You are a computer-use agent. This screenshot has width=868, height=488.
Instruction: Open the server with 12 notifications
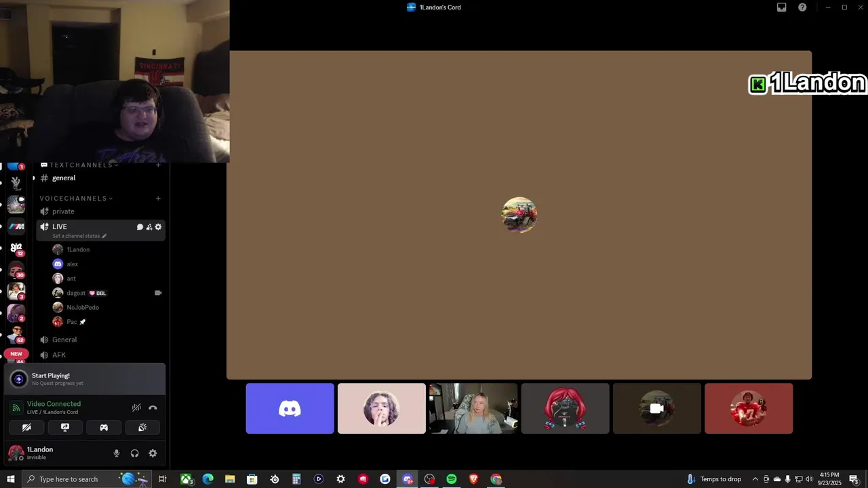pyautogui.click(x=16, y=248)
